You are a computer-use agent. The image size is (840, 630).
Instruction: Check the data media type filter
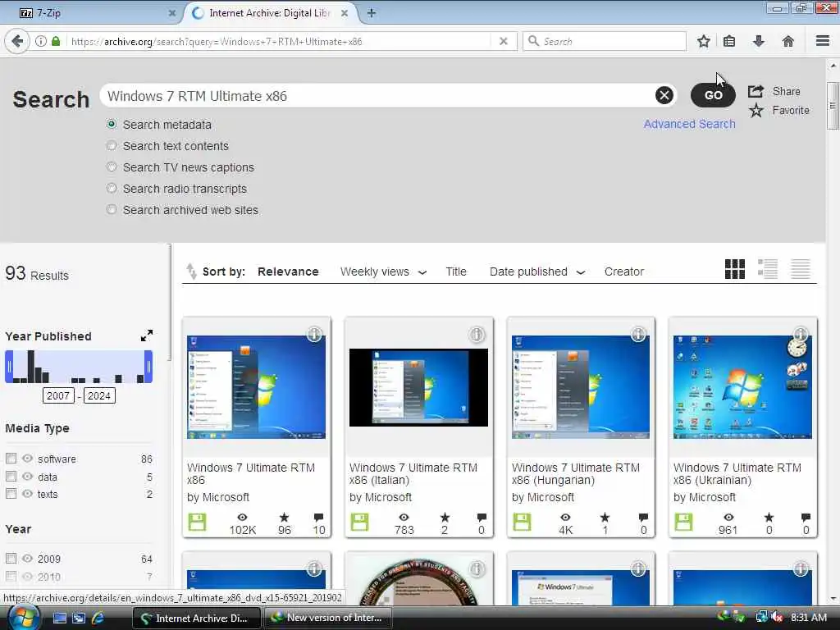tap(11, 477)
